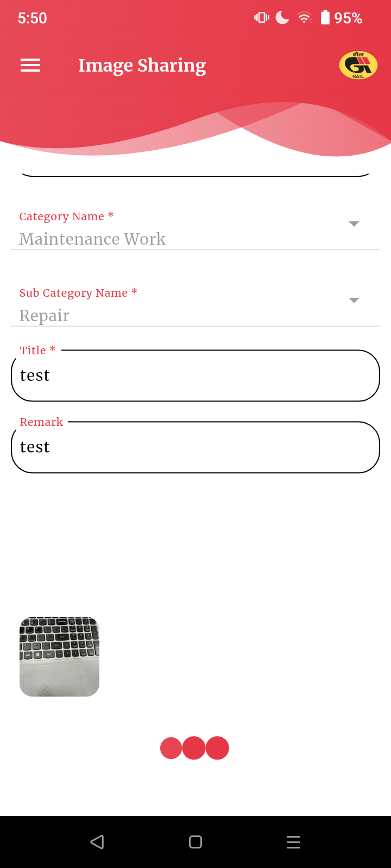This screenshot has width=391, height=868.
Task: Focus the Title text field
Action: pyautogui.click(x=195, y=375)
